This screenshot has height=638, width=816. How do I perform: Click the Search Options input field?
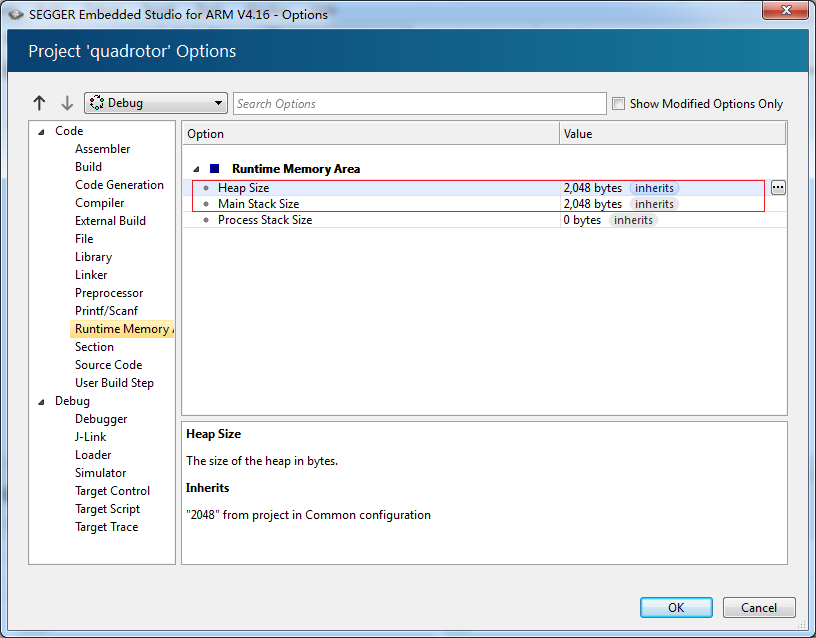point(419,104)
